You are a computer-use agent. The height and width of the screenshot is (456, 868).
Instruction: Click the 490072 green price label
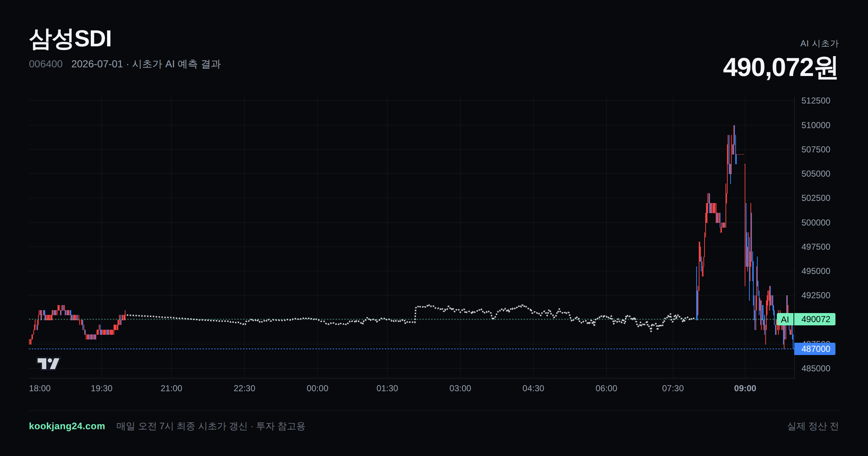tap(815, 319)
